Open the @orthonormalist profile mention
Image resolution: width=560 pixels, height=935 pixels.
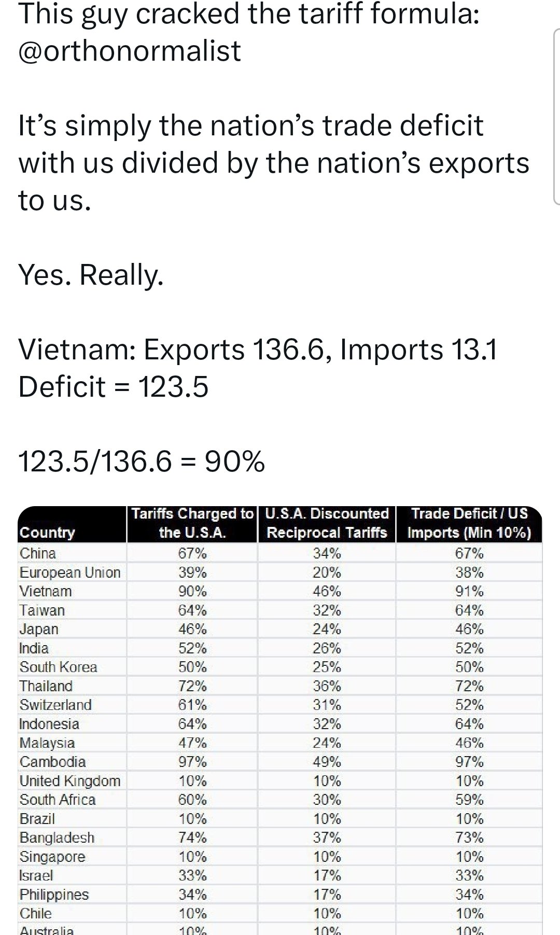(130, 51)
